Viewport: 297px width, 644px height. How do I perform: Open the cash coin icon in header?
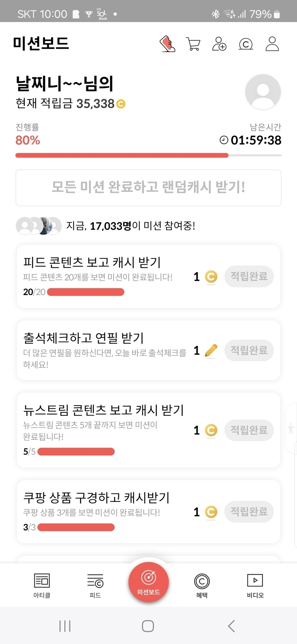coord(245,44)
